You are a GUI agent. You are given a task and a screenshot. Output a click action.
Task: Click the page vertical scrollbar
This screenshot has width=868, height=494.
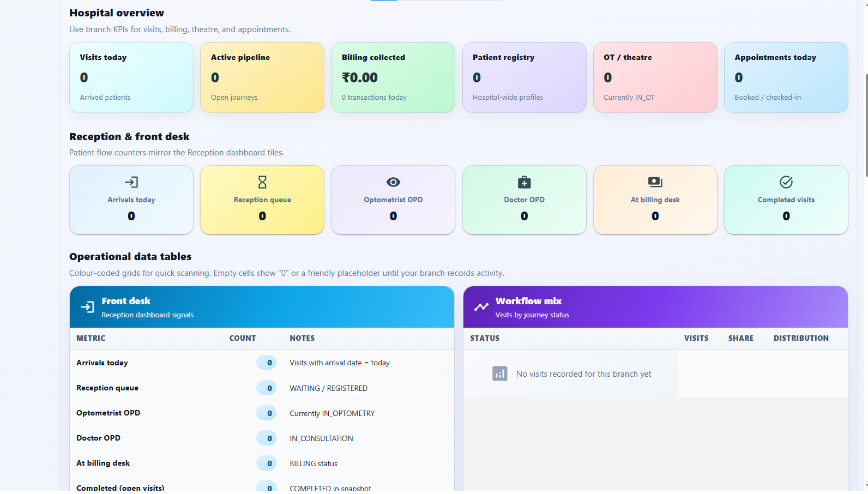click(866, 125)
